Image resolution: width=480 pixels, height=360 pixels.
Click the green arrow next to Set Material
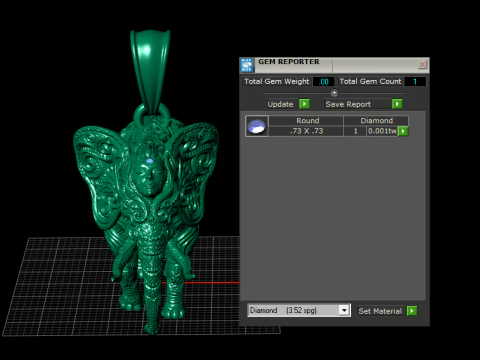412,311
